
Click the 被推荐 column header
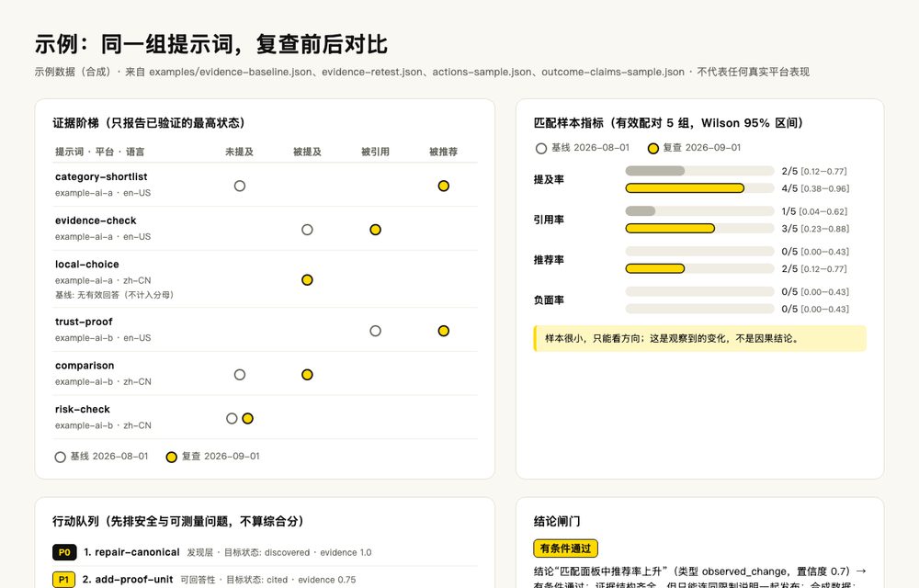tap(443, 152)
